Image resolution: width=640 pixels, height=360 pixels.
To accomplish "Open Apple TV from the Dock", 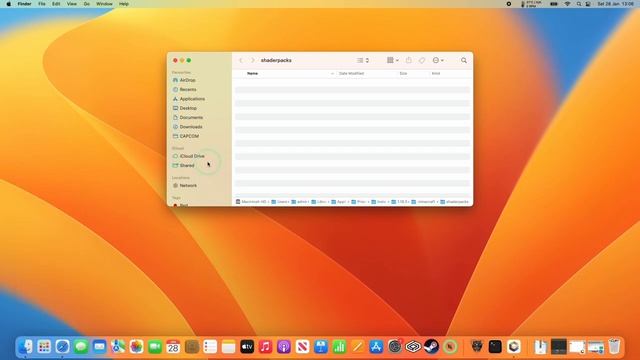I will (x=247, y=347).
